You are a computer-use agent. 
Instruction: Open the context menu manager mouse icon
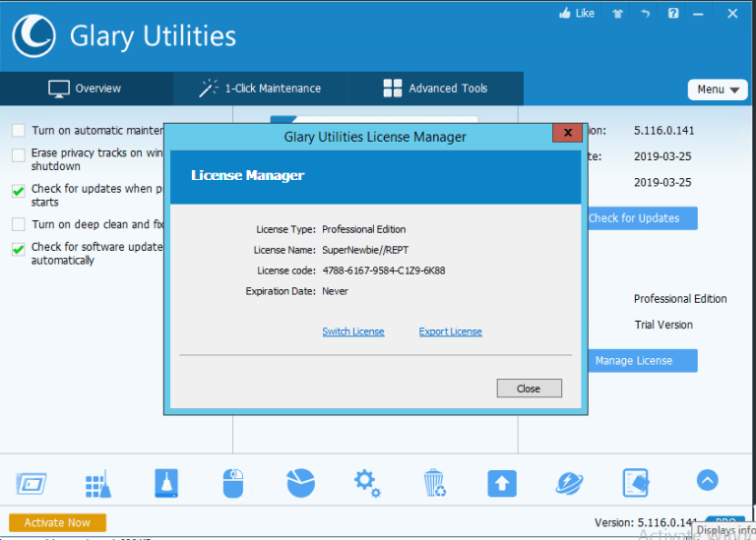click(233, 483)
